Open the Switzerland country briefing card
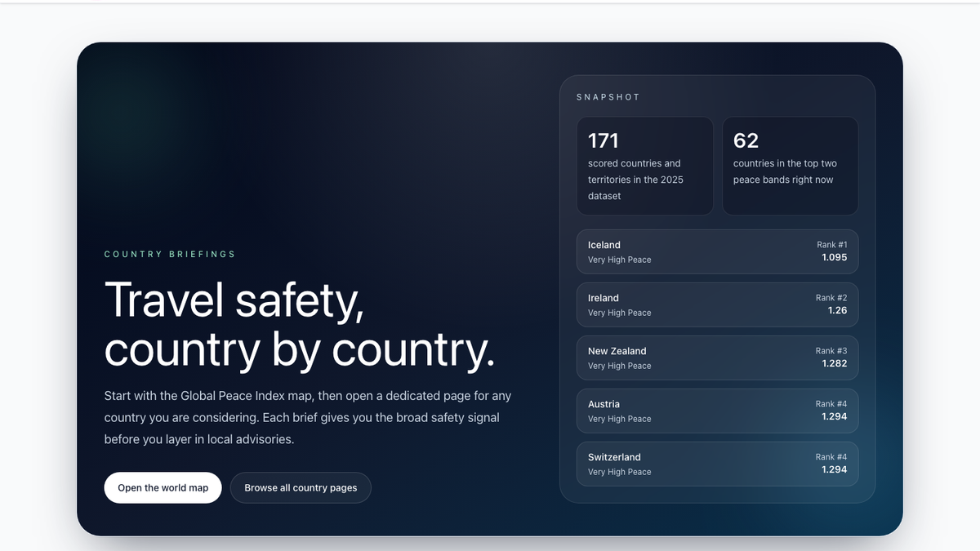The image size is (980, 551). click(x=717, y=464)
